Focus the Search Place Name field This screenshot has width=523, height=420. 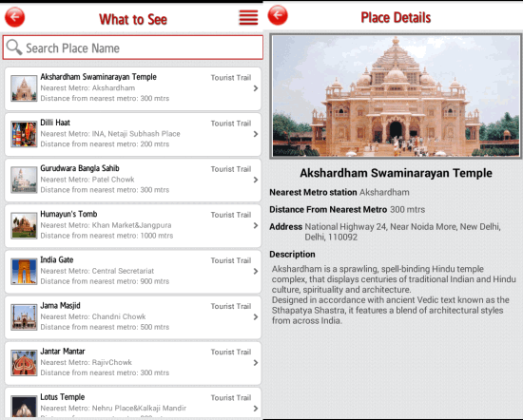[133, 48]
